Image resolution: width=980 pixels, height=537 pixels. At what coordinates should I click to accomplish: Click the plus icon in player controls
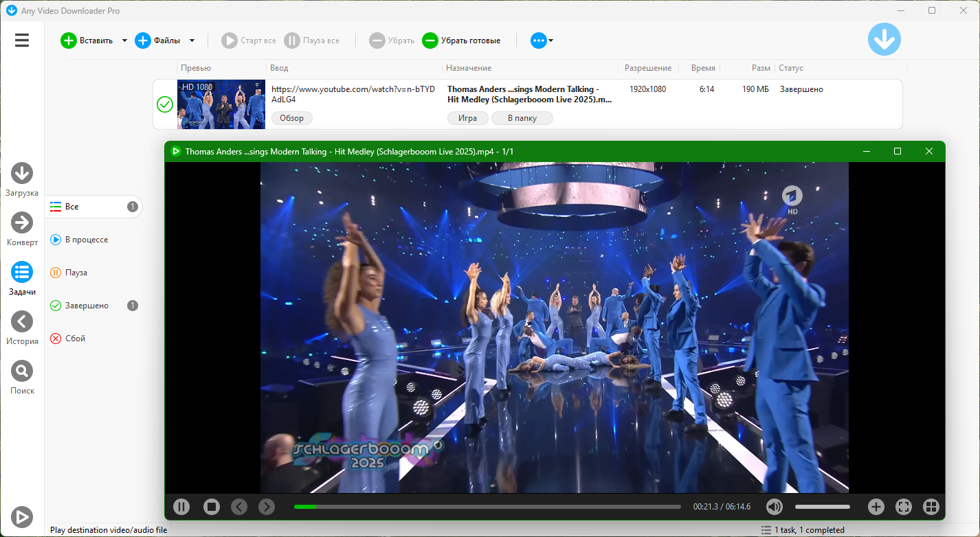[876, 507]
